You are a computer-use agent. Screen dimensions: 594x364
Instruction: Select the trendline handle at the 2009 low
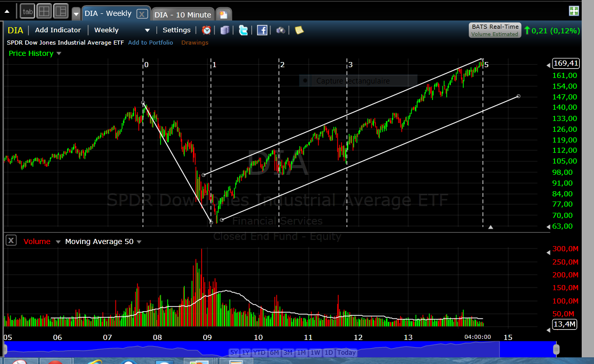pyautogui.click(x=211, y=223)
